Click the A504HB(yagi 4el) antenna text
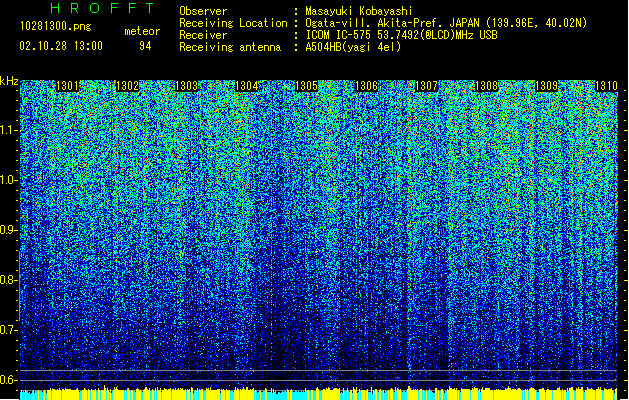Image resolution: width=629 pixels, height=400 pixels. click(353, 47)
